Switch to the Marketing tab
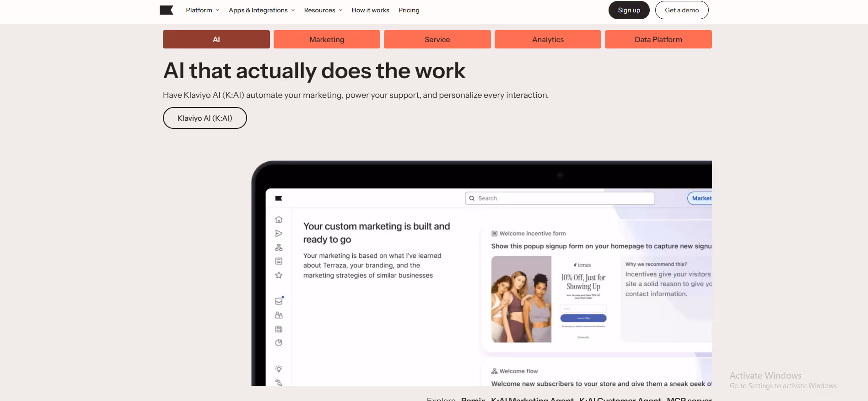Viewport: 868px width, 401px height. pos(327,39)
